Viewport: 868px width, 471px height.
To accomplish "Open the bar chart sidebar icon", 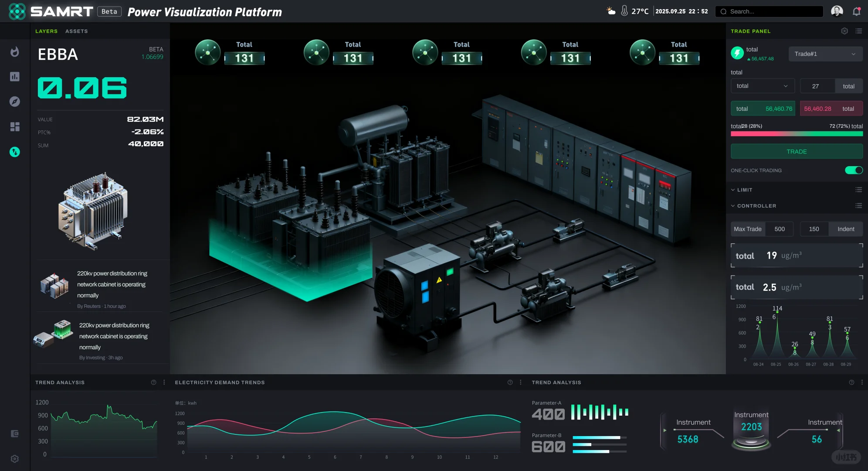I will point(15,77).
